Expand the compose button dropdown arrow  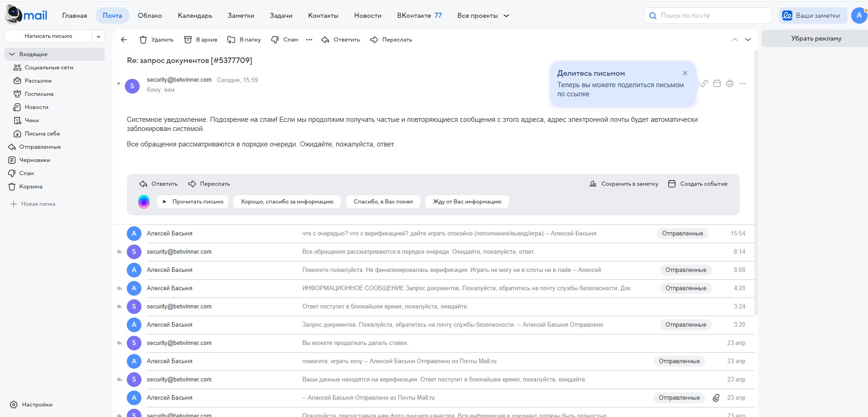(x=99, y=36)
